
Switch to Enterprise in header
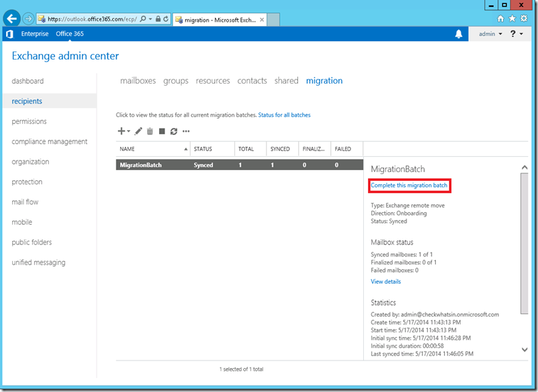(x=35, y=34)
